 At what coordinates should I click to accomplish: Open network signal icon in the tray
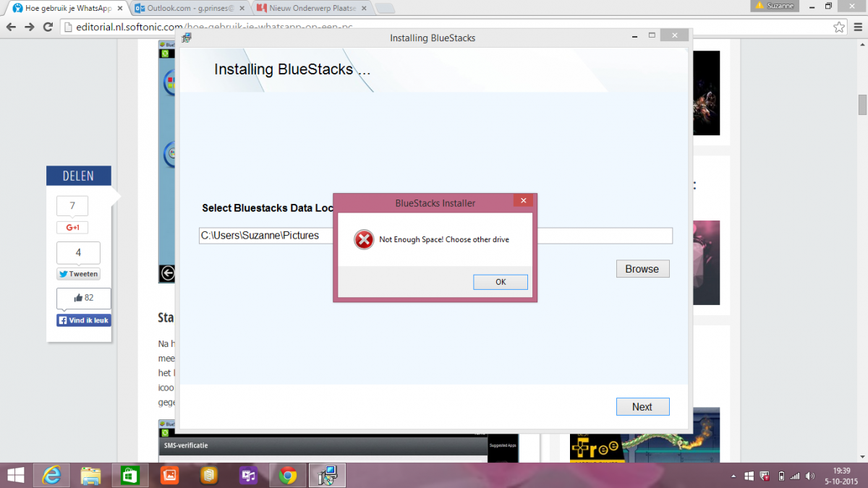click(795, 476)
